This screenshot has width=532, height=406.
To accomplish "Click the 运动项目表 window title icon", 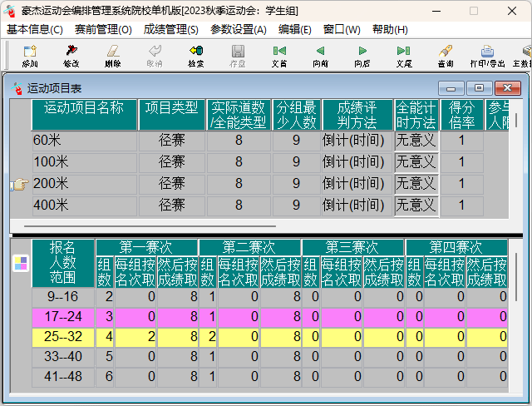I will (x=17, y=88).
